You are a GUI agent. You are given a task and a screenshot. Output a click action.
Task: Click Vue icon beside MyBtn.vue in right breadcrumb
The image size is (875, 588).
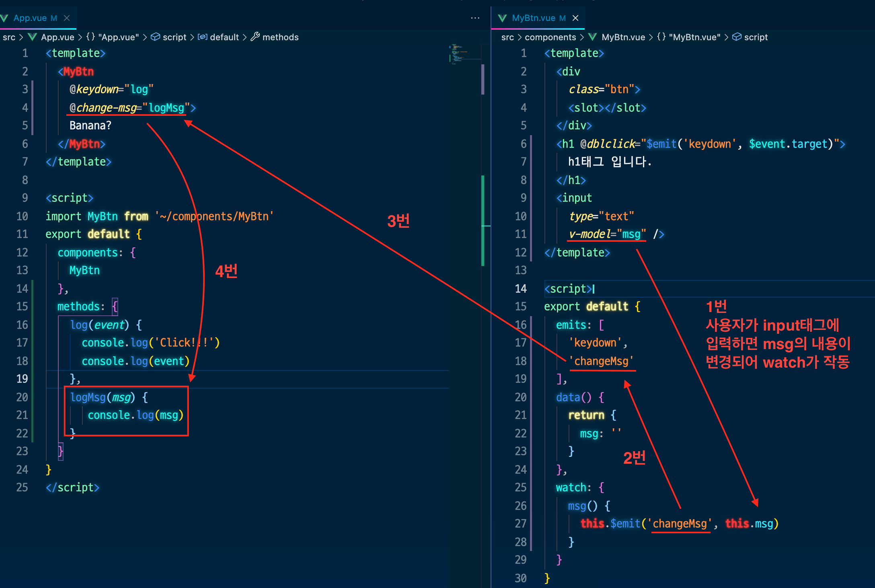[x=592, y=37]
